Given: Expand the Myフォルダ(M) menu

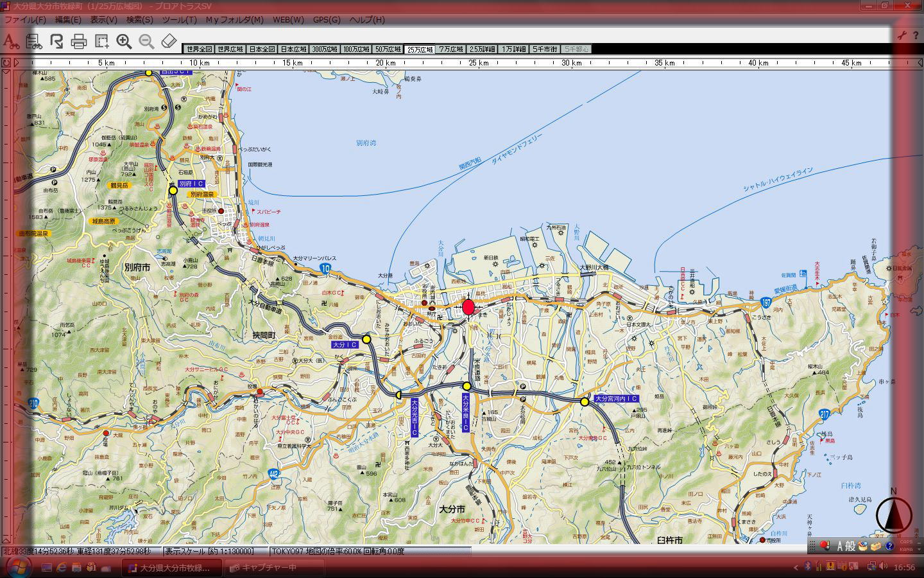Looking at the screenshot, I should 234,20.
